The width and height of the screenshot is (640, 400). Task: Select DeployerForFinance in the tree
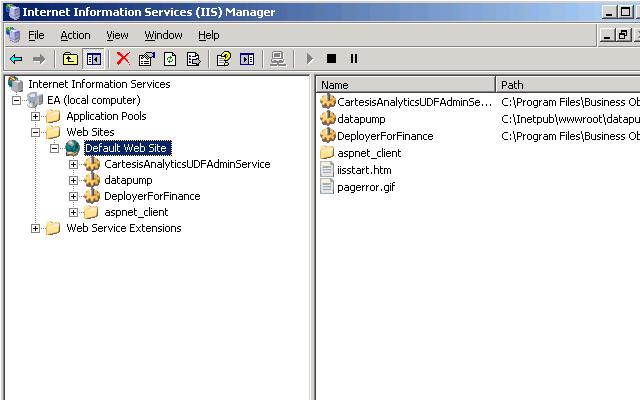click(152, 196)
